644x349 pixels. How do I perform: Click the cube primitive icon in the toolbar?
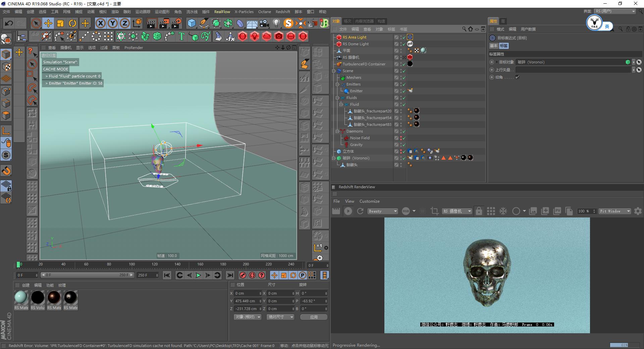click(x=192, y=23)
